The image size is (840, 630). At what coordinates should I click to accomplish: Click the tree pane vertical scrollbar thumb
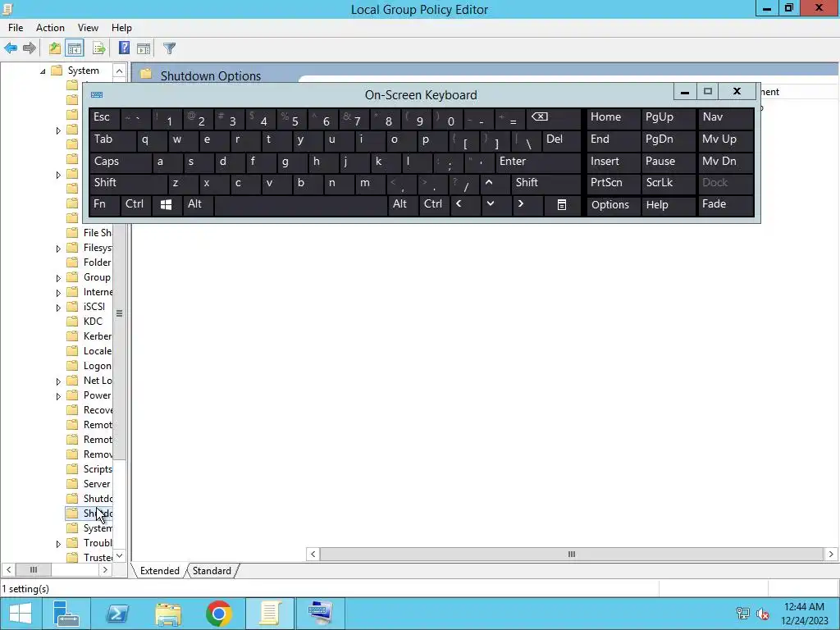pyautogui.click(x=120, y=313)
